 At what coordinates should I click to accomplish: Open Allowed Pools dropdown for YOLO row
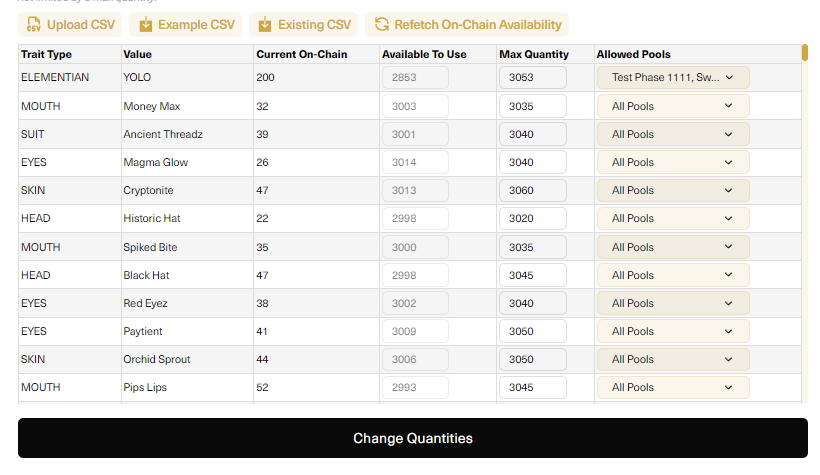672,78
